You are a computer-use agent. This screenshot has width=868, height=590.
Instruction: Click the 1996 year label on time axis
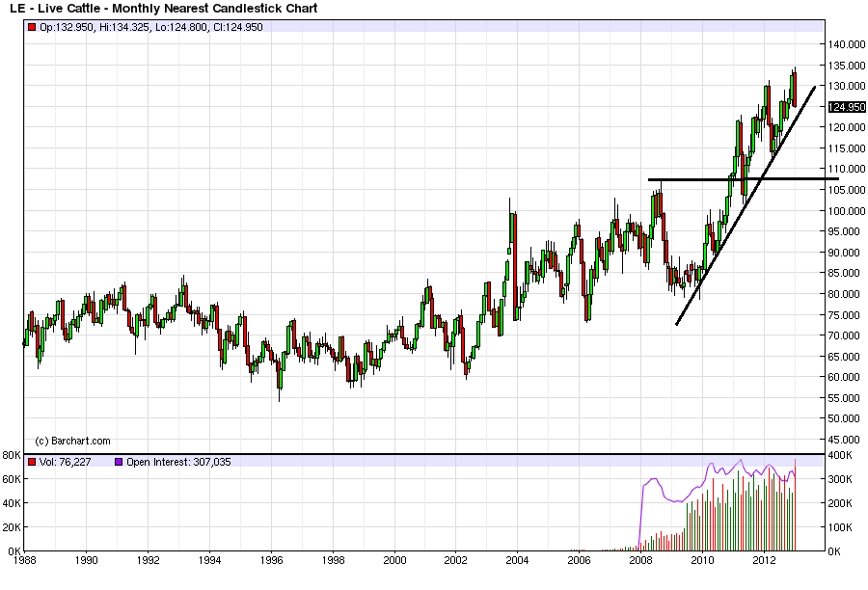coord(271,560)
